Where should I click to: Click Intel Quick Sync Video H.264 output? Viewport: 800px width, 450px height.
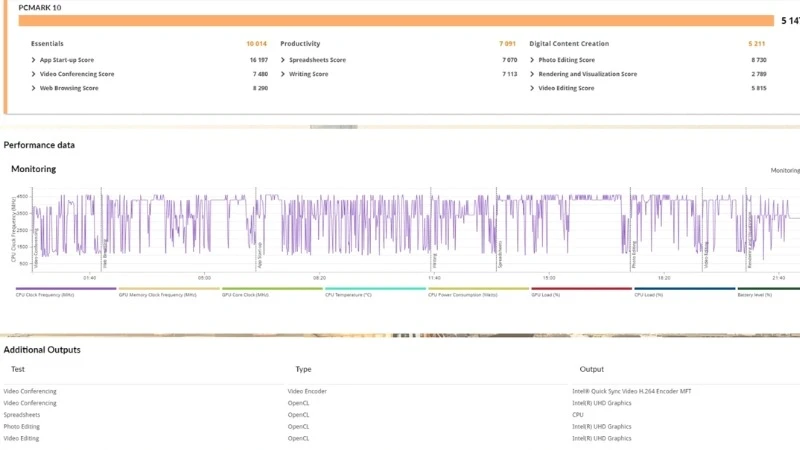pos(632,391)
